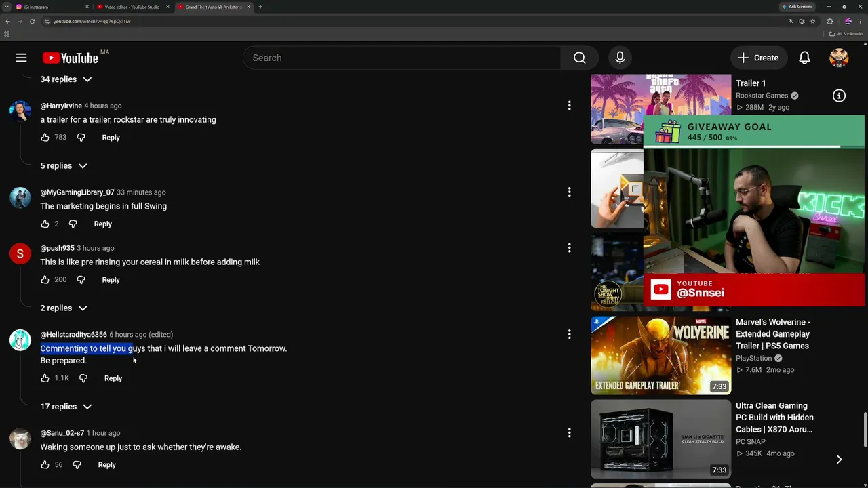Open more actions for @MyGamingLibrary_07's comment
This screenshot has width=868, height=488.
click(569, 192)
